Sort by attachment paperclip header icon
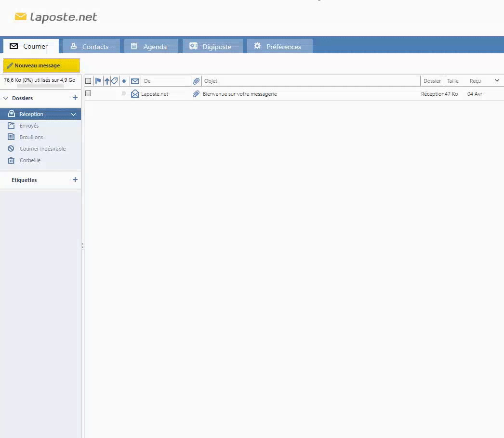The width and height of the screenshot is (504, 438). [x=196, y=81]
